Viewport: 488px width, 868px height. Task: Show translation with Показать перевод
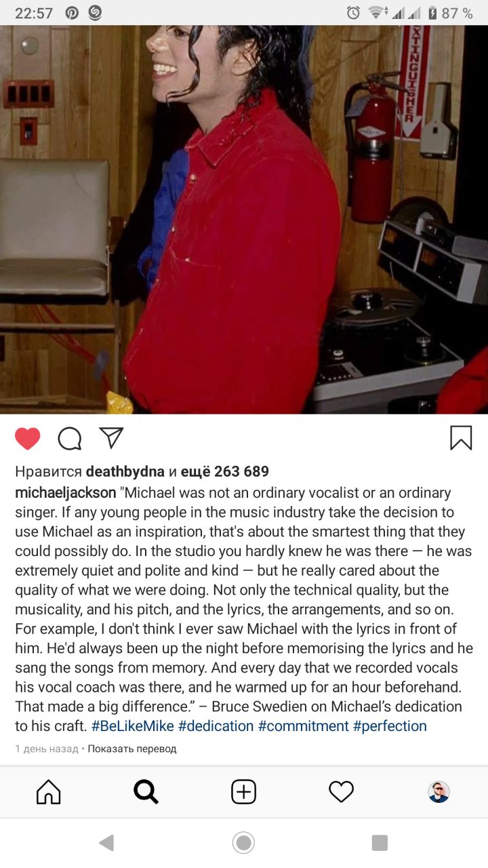(131, 749)
